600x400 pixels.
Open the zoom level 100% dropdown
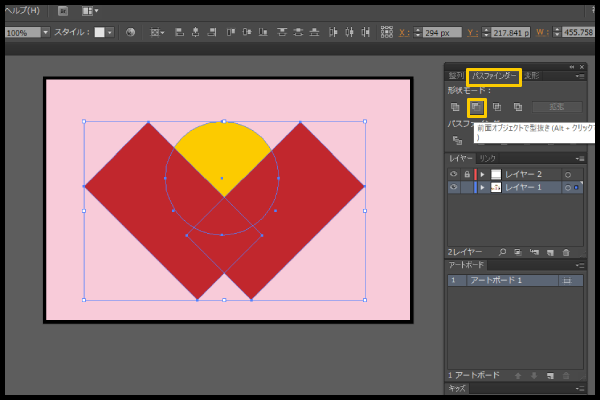(x=45, y=32)
